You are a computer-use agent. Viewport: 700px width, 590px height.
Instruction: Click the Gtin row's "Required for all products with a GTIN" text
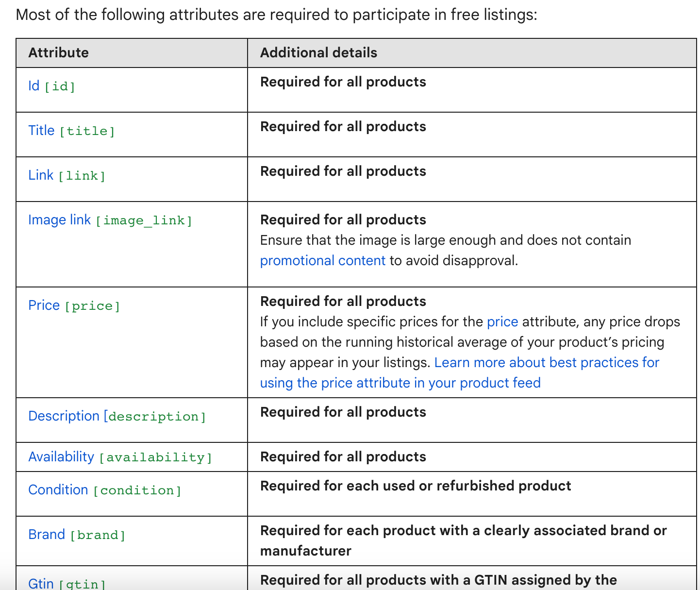pos(438,580)
